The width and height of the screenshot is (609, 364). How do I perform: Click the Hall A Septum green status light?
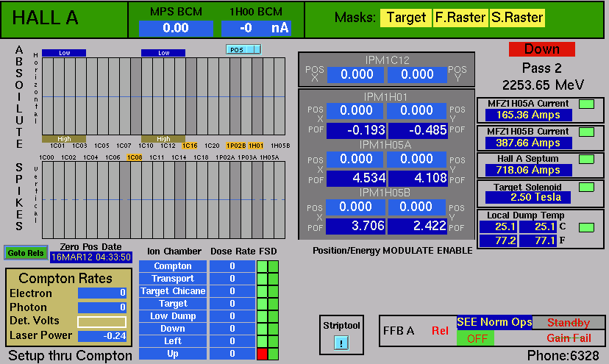click(x=586, y=159)
